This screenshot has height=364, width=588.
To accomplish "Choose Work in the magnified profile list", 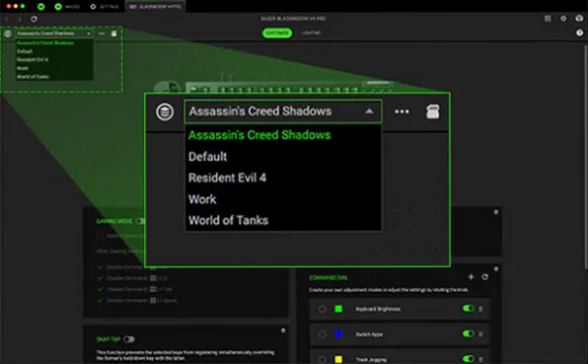I will [x=202, y=199].
